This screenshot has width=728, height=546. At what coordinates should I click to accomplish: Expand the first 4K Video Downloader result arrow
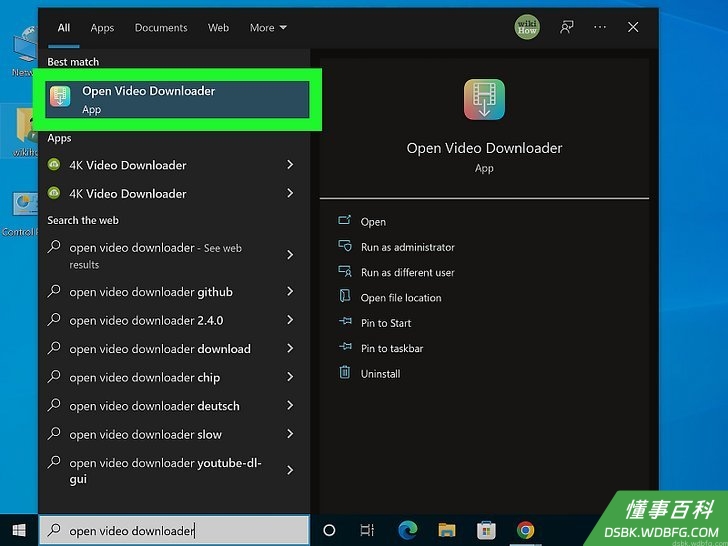point(290,164)
